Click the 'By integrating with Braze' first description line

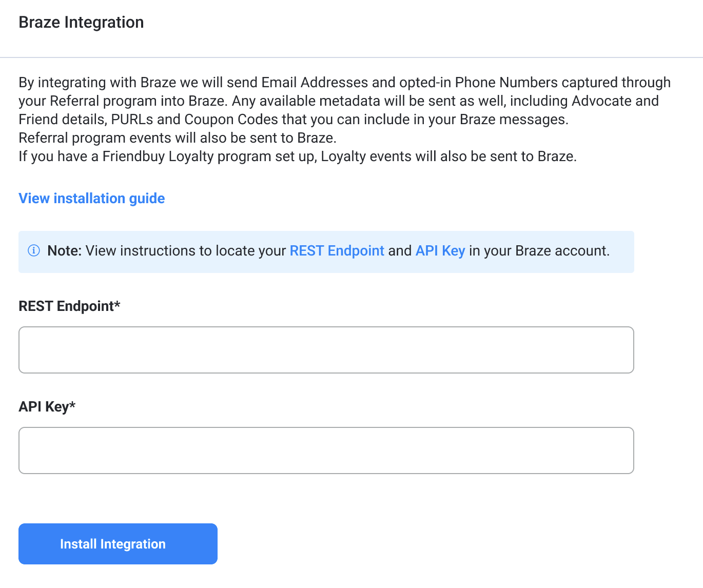coord(345,83)
